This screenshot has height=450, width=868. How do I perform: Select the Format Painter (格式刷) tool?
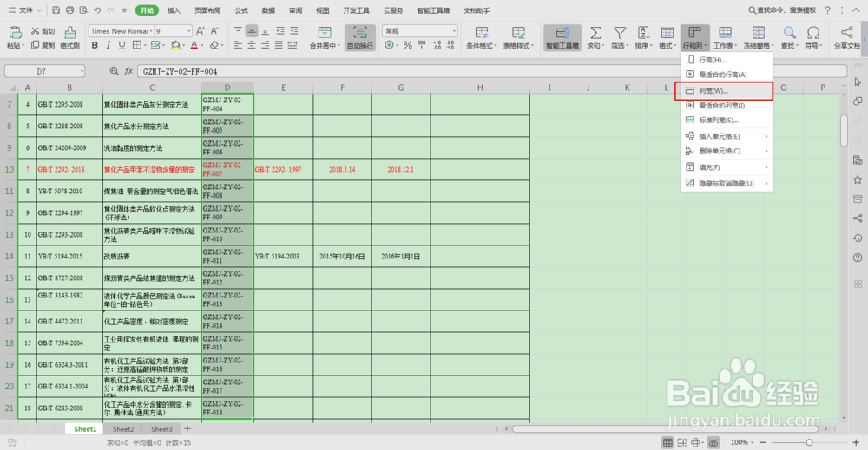click(x=69, y=37)
